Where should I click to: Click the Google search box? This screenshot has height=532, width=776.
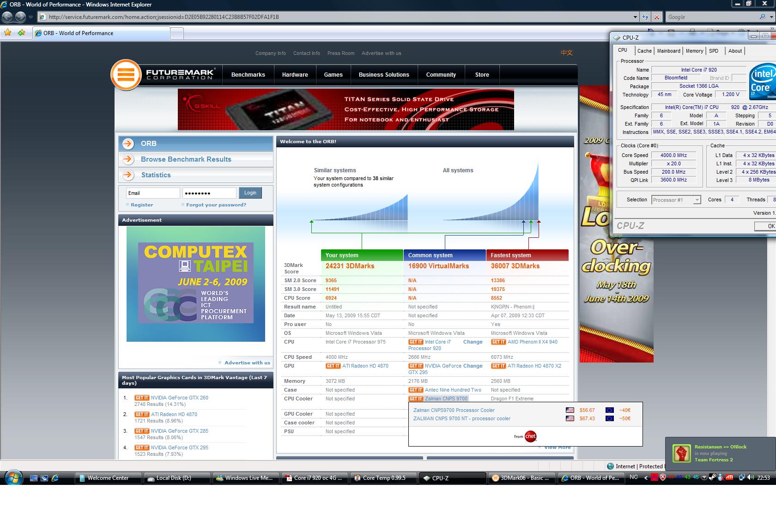pyautogui.click(x=712, y=17)
